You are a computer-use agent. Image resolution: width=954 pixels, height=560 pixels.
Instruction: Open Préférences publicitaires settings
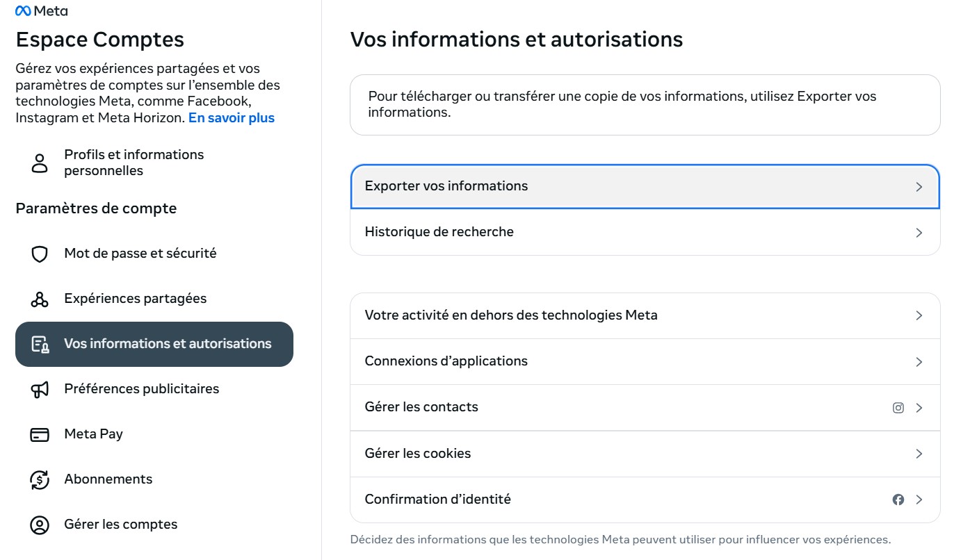click(x=141, y=389)
